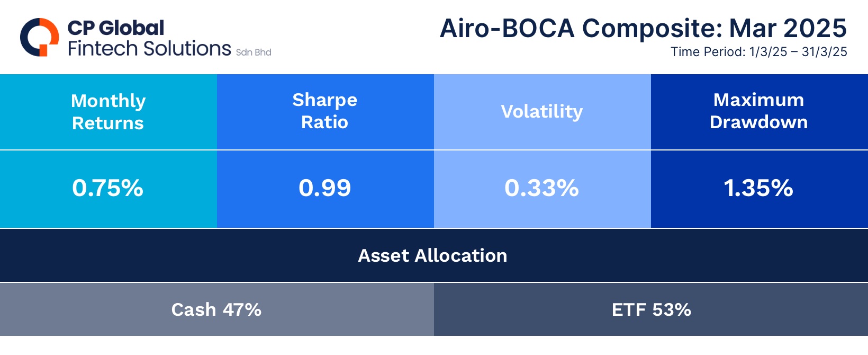This screenshot has height=355, width=868.
Task: Select the Cash 47% allocation bar
Action: [217, 309]
